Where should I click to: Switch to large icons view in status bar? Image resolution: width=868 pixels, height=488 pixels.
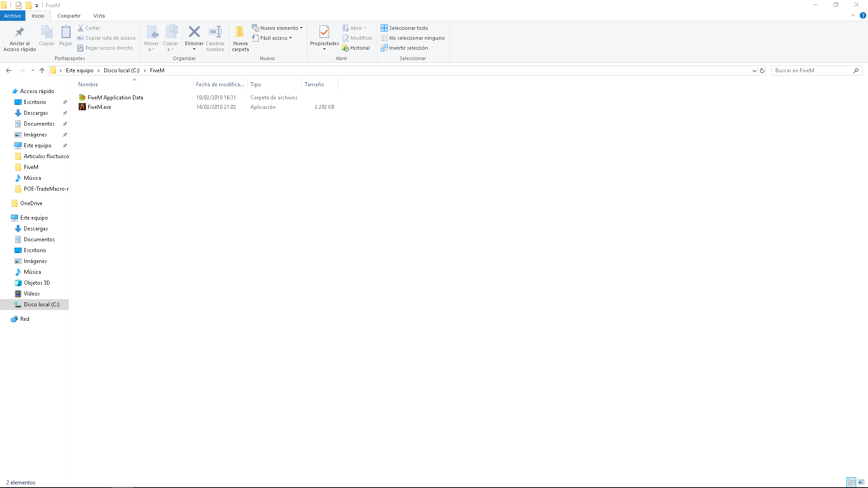(861, 482)
